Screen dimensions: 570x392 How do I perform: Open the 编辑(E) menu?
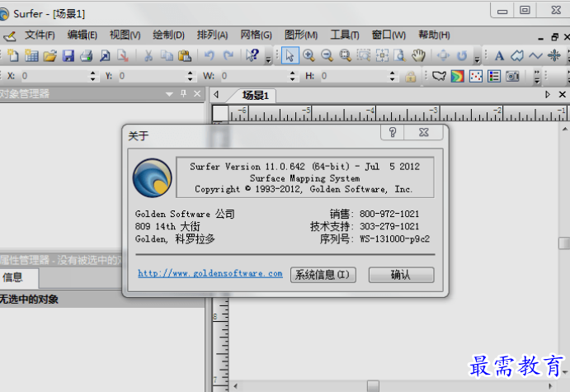click(82, 35)
